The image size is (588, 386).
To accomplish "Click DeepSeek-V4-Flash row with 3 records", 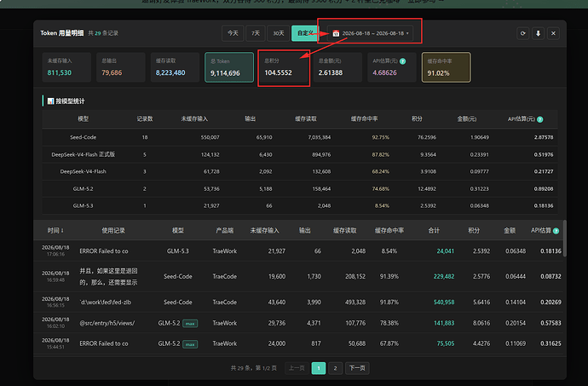I will [x=300, y=171].
